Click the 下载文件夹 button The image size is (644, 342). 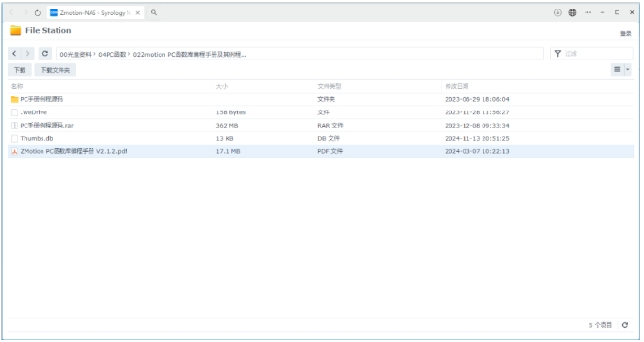tap(55, 70)
